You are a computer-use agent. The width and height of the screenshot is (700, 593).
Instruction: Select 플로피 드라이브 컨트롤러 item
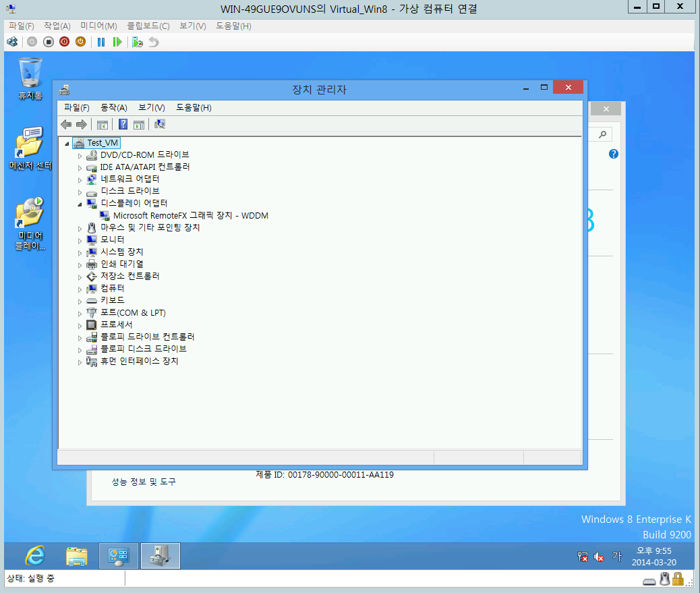tap(147, 337)
